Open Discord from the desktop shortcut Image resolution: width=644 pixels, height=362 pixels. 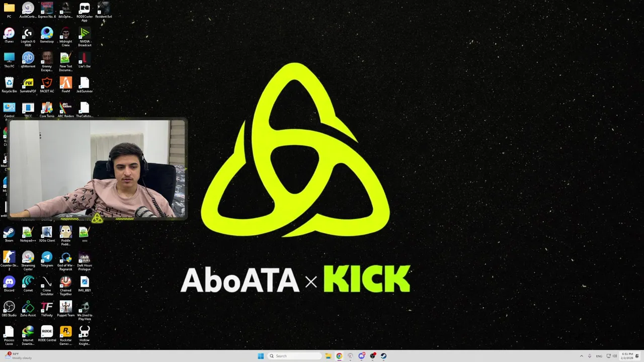(x=9, y=284)
